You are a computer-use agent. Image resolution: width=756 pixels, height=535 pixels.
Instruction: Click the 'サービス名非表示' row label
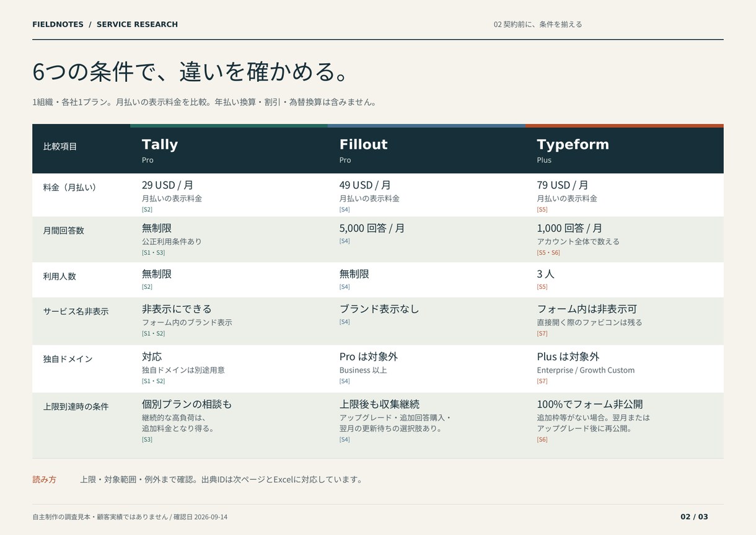(76, 311)
